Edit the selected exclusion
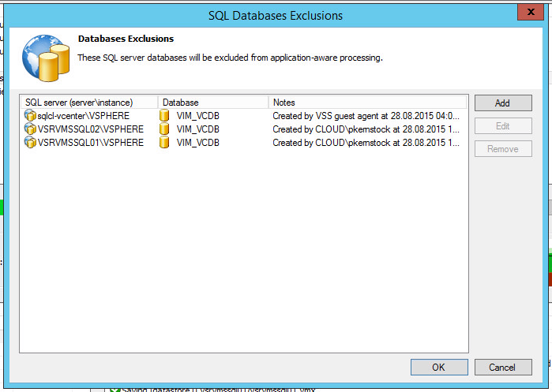 [503, 126]
